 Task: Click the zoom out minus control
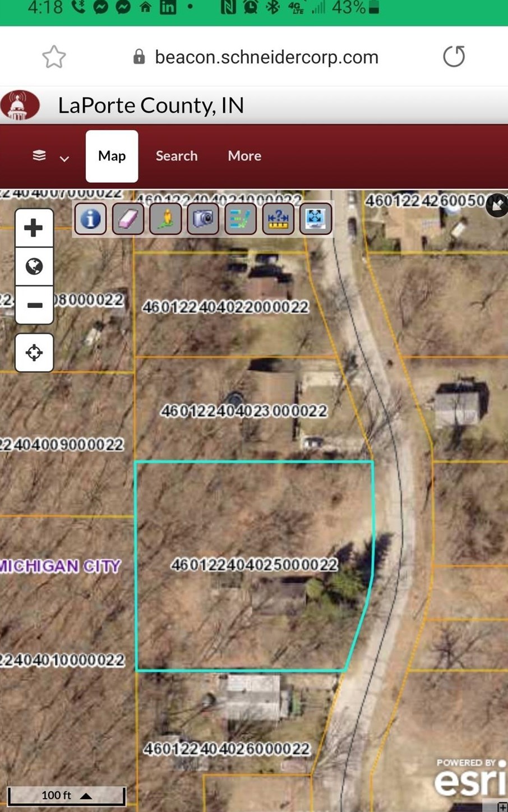pyautogui.click(x=34, y=305)
